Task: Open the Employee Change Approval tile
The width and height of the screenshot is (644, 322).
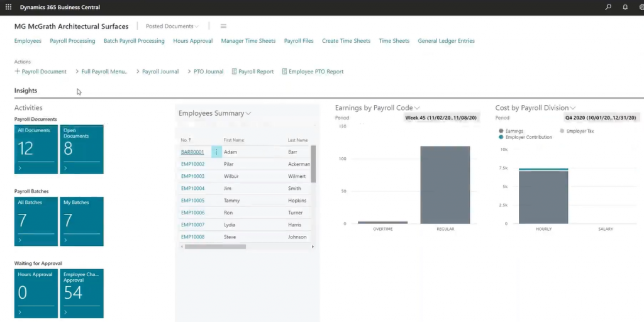Action: click(x=82, y=293)
